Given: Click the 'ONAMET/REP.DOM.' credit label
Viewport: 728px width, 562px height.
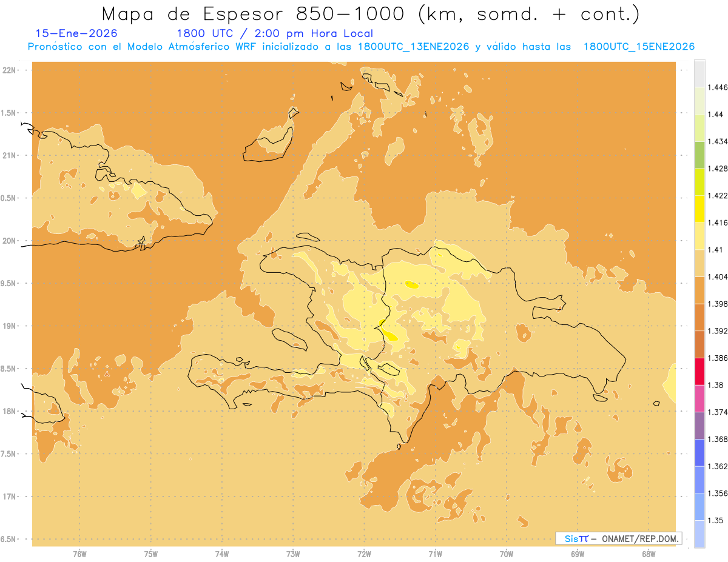Looking at the screenshot, I should 639,538.
